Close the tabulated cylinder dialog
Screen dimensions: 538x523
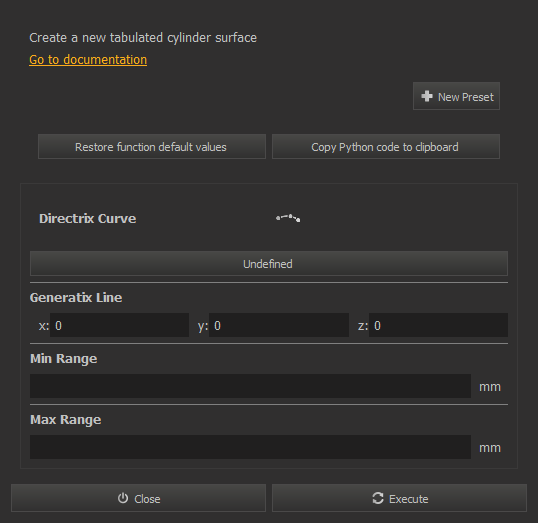point(138,498)
